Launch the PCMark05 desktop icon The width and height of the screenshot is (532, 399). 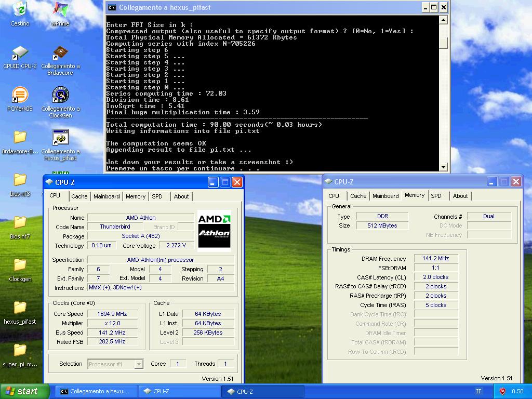point(20,99)
